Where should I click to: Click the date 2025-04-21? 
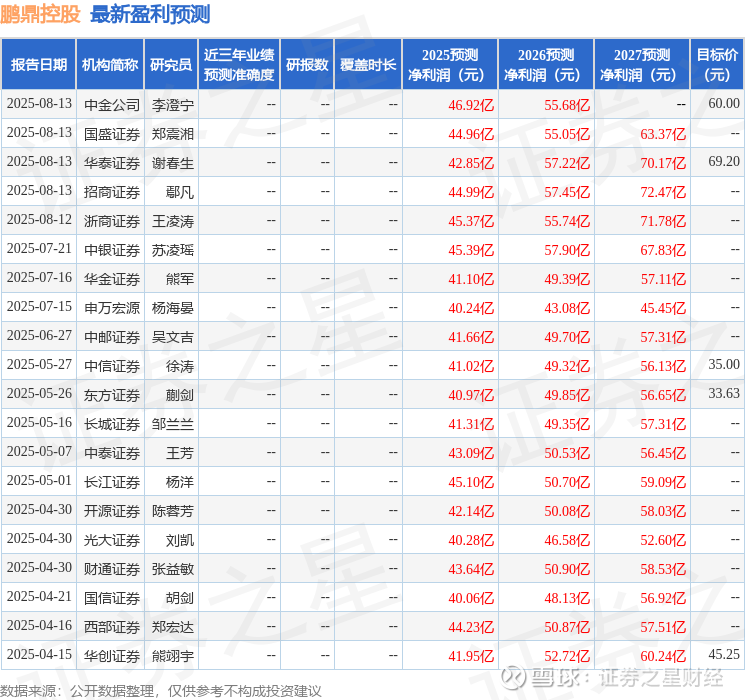pyautogui.click(x=39, y=596)
